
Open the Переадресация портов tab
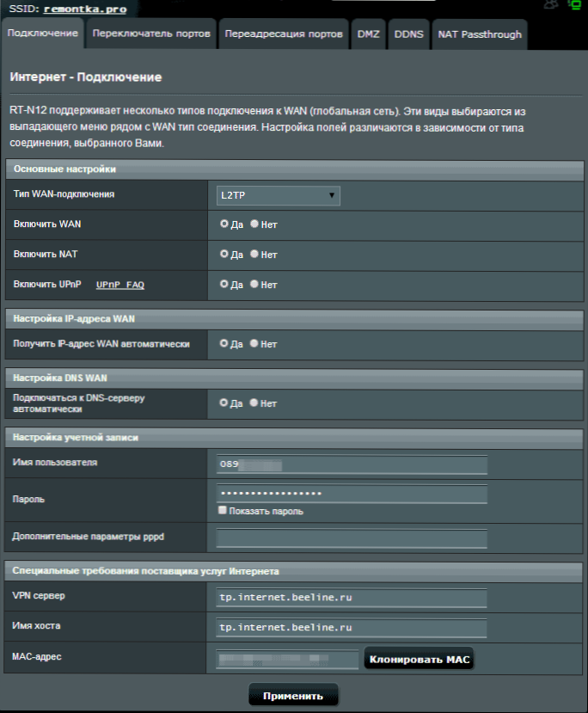pyautogui.click(x=284, y=34)
